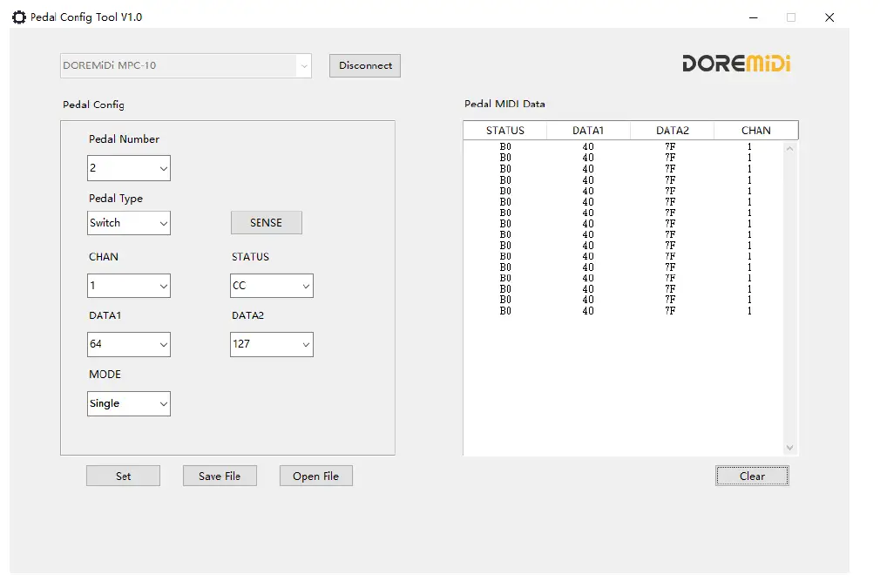
Task: Open the Pedal Type dropdown showing Switch
Action: pos(129,223)
